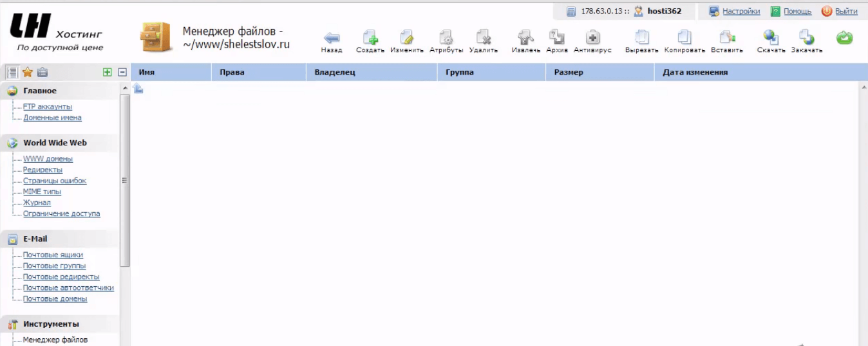This screenshot has height=346, width=868.
Task: Click Выйти to log out
Action: pos(845,12)
